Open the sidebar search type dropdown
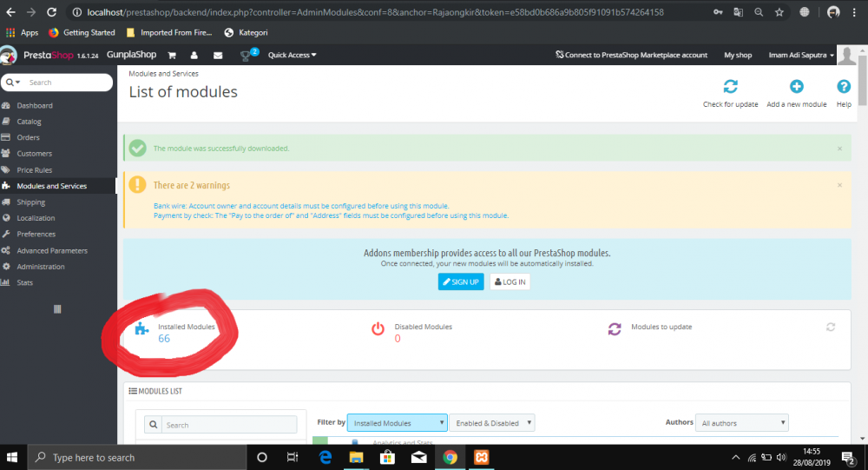This screenshot has width=868, height=470. click(13, 82)
